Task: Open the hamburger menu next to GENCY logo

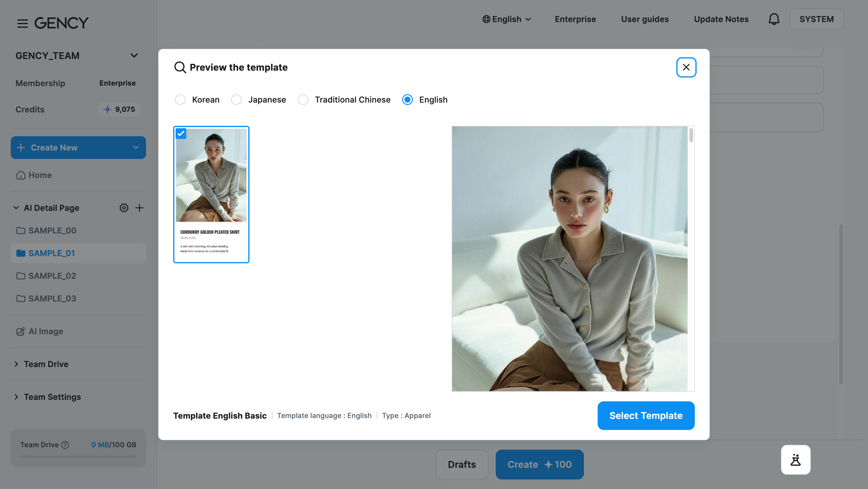Action: tap(23, 23)
